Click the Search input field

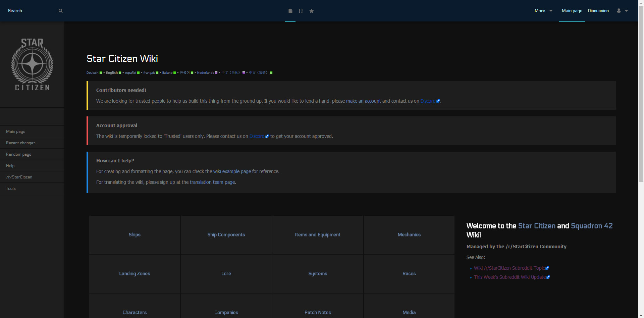(x=32, y=11)
